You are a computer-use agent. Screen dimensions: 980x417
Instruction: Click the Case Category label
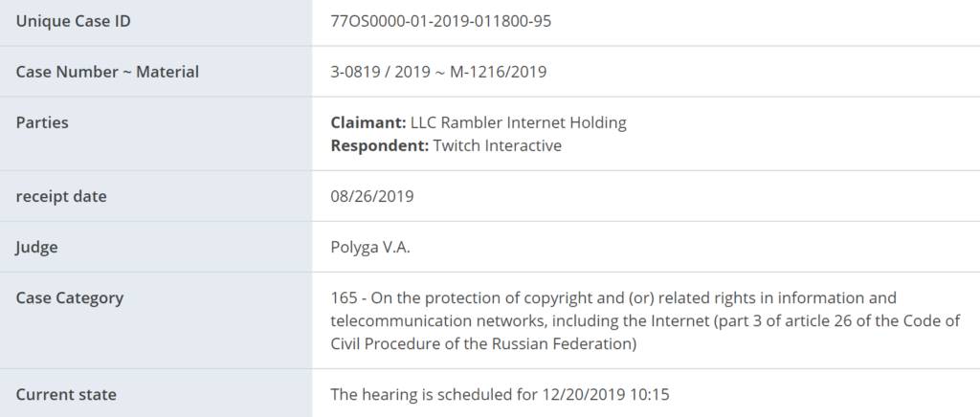pos(69,297)
